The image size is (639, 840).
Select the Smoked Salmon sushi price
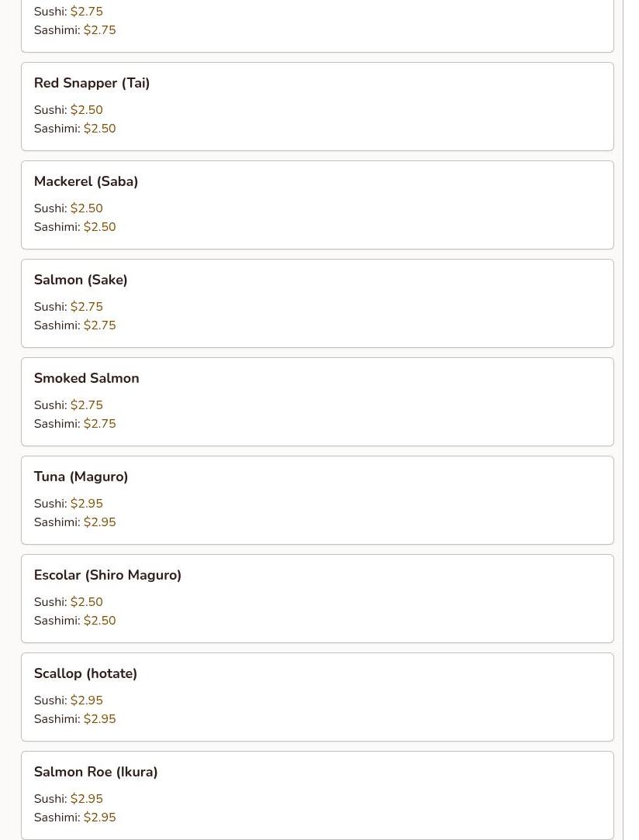coord(86,405)
